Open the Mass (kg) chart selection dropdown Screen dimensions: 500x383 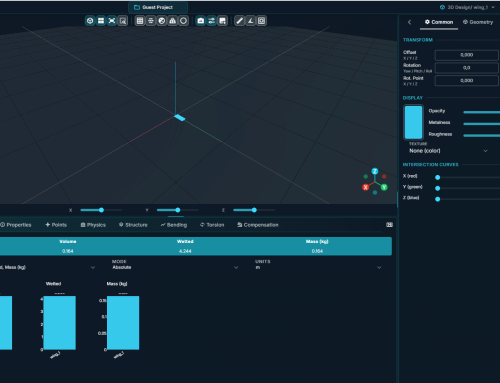(x=48, y=267)
